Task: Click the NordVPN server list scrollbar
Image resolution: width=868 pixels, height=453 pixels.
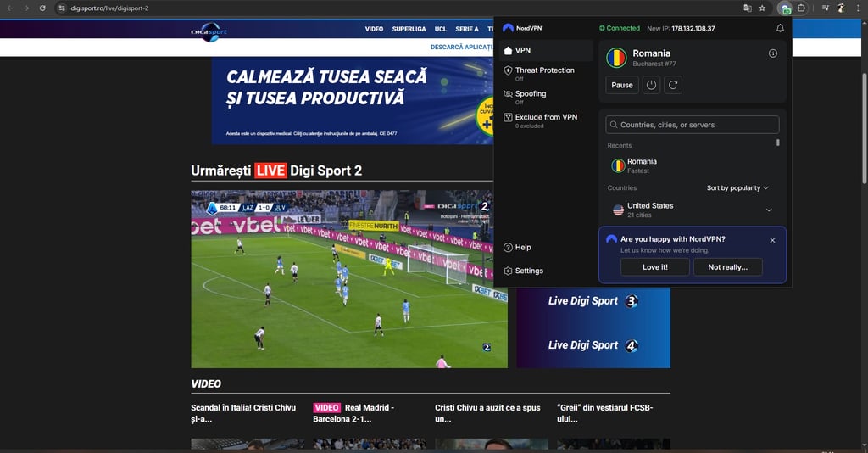Action: 778,143
